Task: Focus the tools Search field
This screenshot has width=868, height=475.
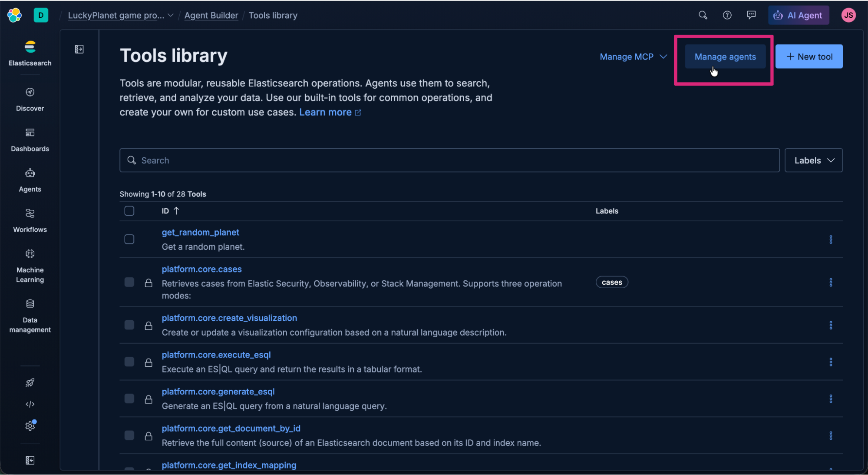Action: click(449, 160)
